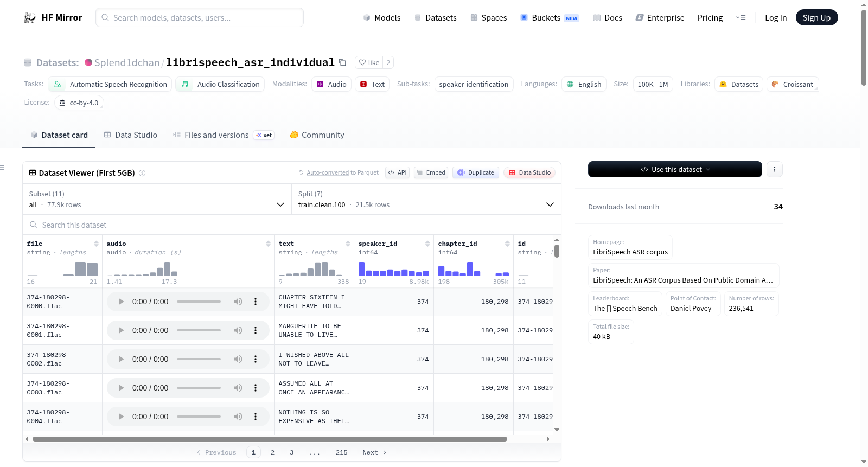Click the Duplicate button
This screenshot has width=868, height=467.
pos(476,172)
